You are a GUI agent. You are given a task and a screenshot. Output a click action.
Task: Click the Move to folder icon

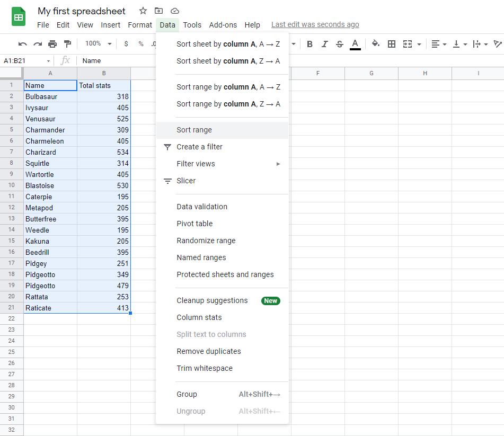tap(159, 11)
